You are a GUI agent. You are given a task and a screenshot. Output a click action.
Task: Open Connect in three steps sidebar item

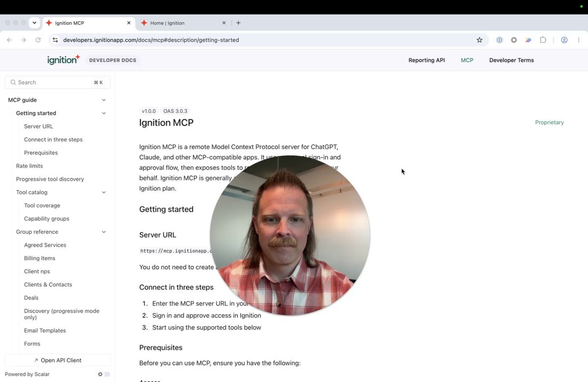(x=53, y=140)
